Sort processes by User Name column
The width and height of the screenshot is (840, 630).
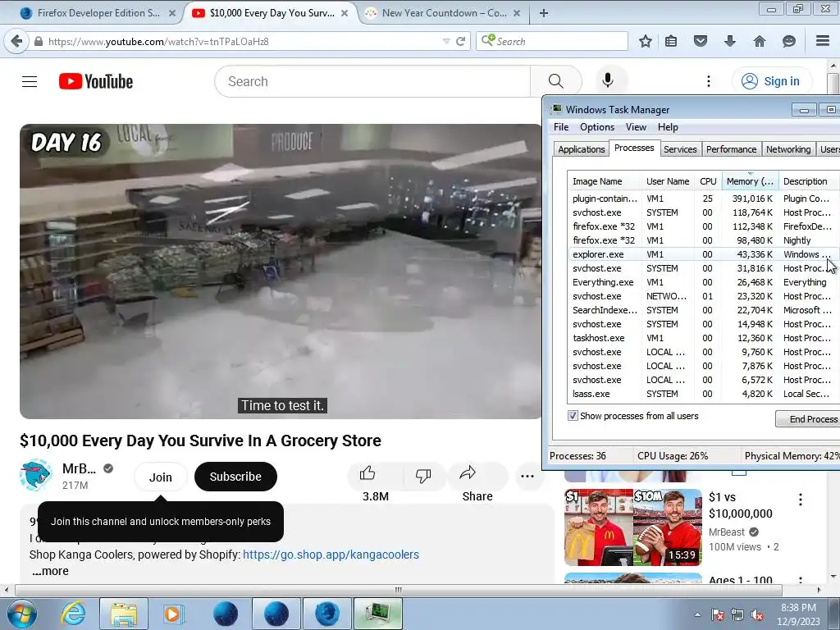tap(668, 181)
